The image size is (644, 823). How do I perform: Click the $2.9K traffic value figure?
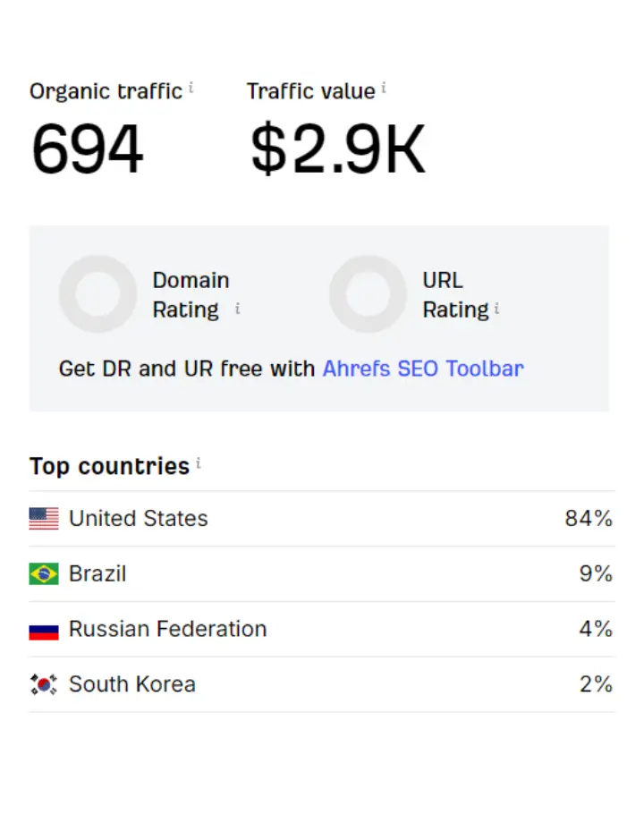337,148
